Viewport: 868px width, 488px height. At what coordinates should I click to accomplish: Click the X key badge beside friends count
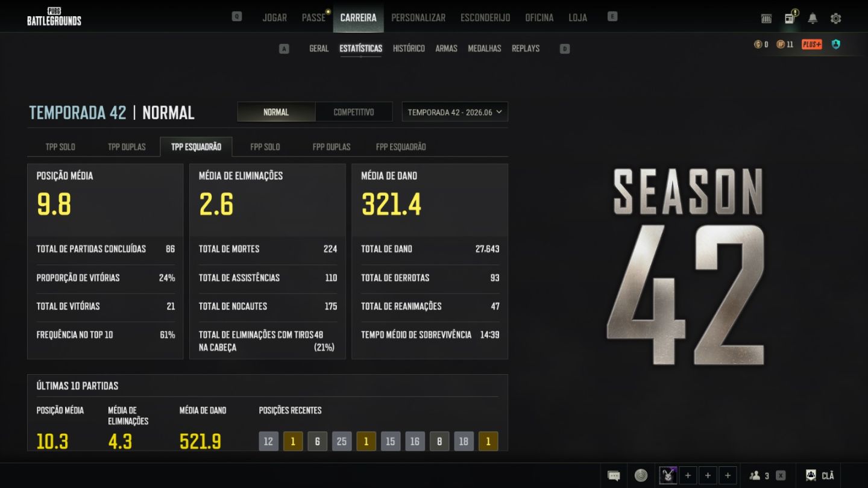coord(781,476)
